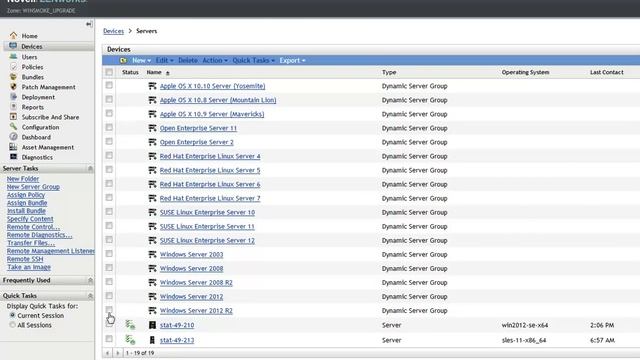Collapse the Quick Tasks sidebar section

(x=90, y=296)
